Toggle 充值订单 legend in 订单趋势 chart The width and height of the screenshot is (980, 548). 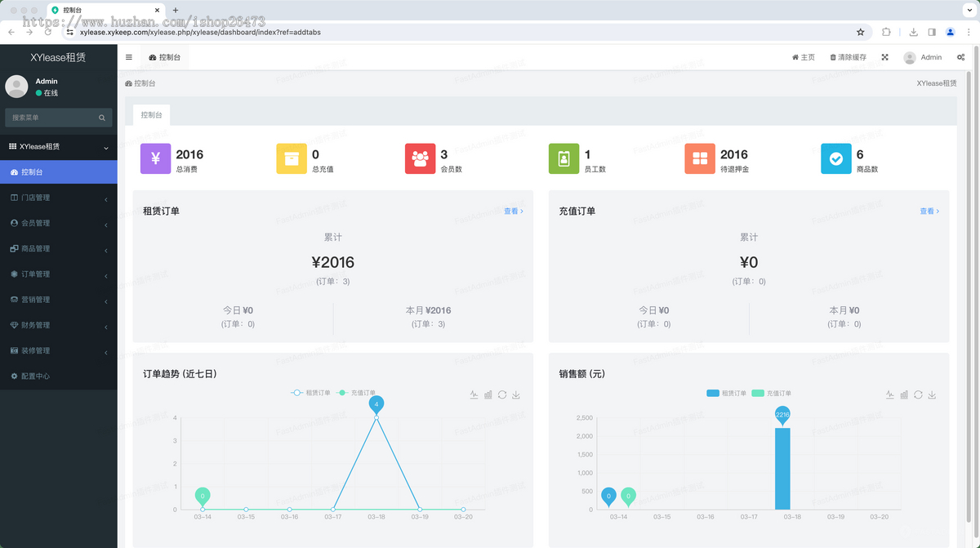356,393
